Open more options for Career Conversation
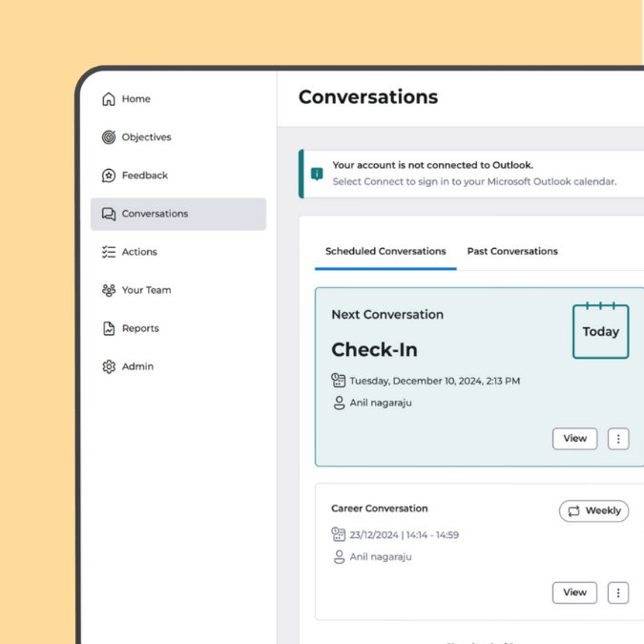The image size is (644, 644). [x=618, y=592]
